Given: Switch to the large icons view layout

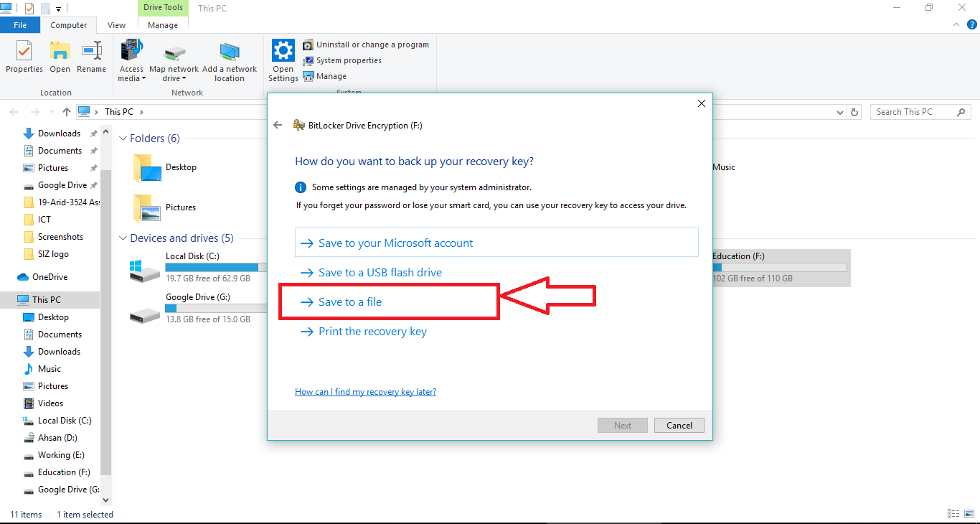Looking at the screenshot, I should pyautogui.click(x=969, y=514).
